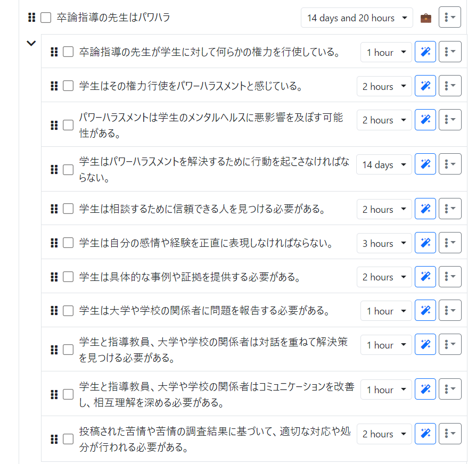Click magic wand for 問題を報告する task
Image resolution: width=476 pixels, height=464 pixels.
425,310
